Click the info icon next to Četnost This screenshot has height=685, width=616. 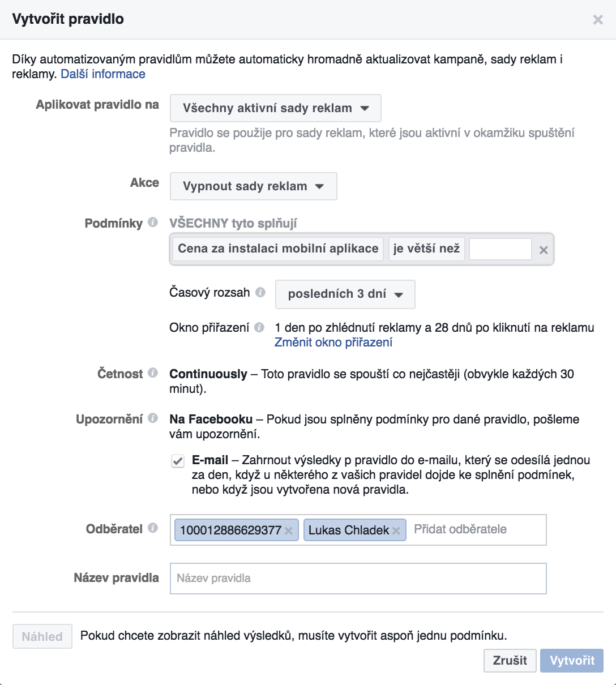point(153,373)
